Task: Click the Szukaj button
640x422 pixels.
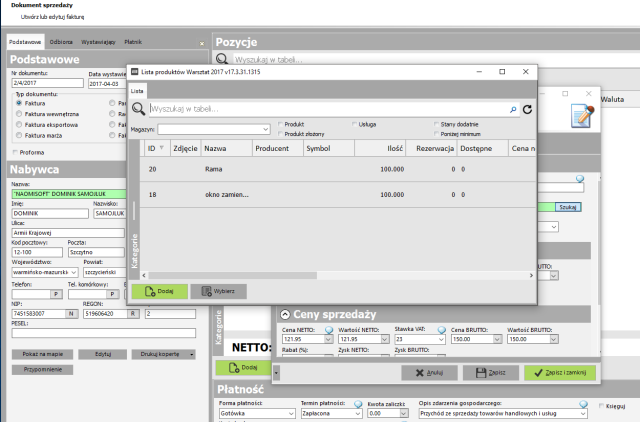Action: pos(568,207)
